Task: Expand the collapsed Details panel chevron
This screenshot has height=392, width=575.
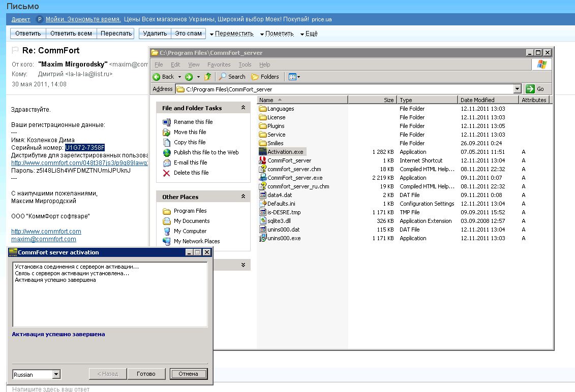Action: click(243, 265)
